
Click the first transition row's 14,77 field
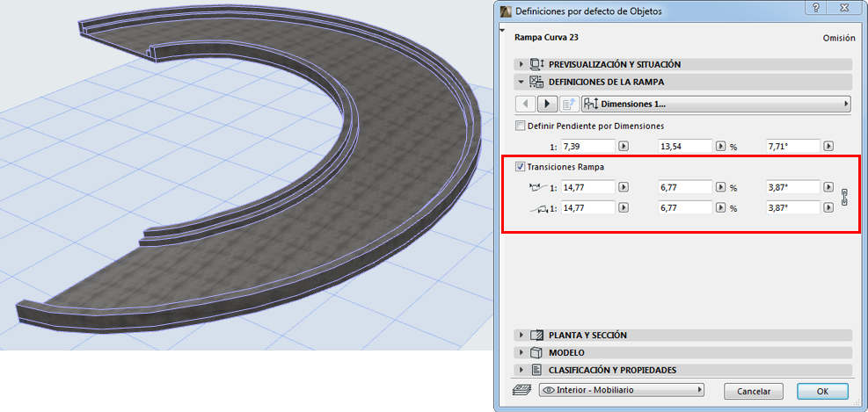[x=587, y=187]
